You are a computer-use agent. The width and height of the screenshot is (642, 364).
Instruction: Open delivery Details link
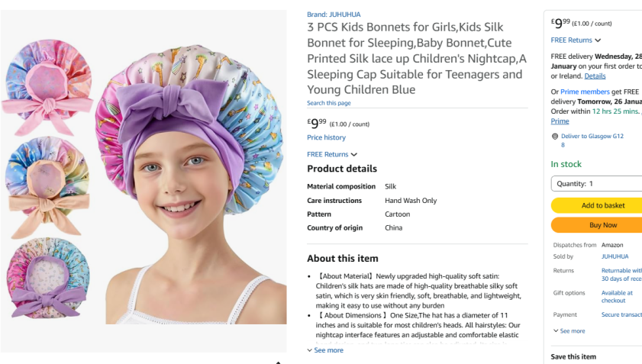(595, 76)
